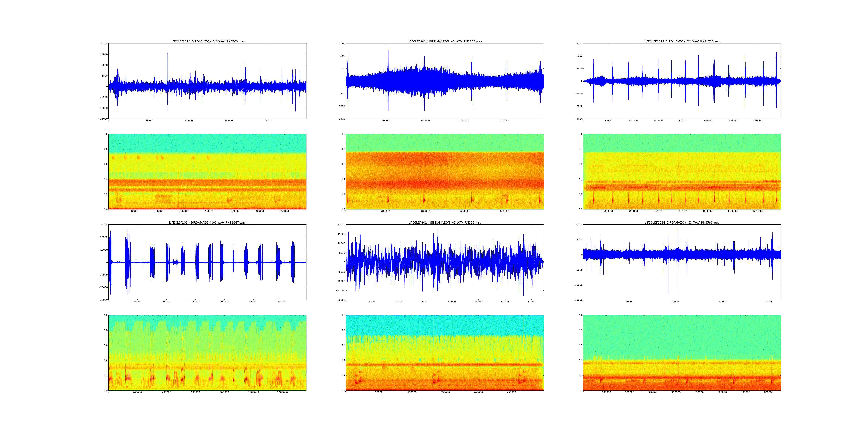Click the title LIFECLEF2014_BIRDAMAZON_XC_WAV_RN5763.wav
868x434 pixels.
207,41
